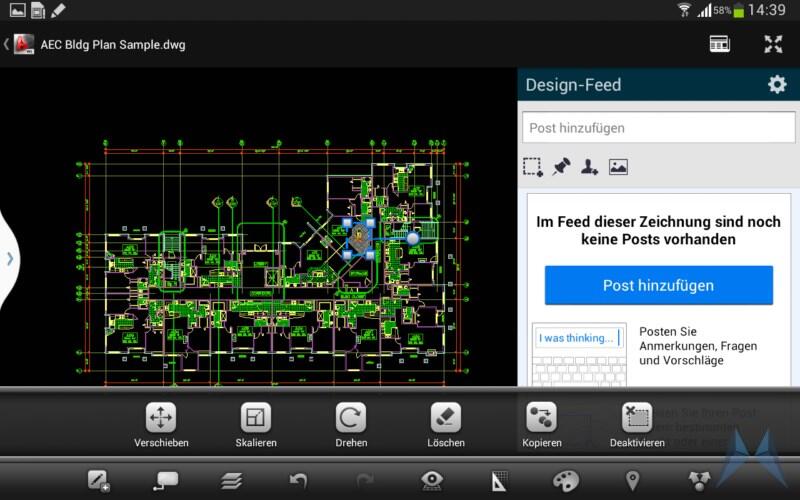Open the measure ruler triangle tool
The image size is (800, 500).
click(499, 481)
